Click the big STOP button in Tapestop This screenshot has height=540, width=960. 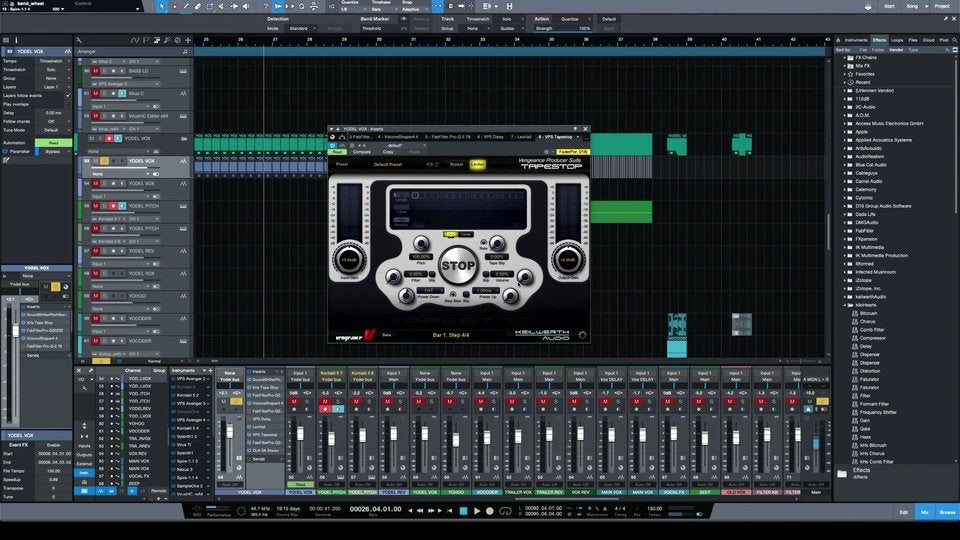pyautogui.click(x=458, y=266)
